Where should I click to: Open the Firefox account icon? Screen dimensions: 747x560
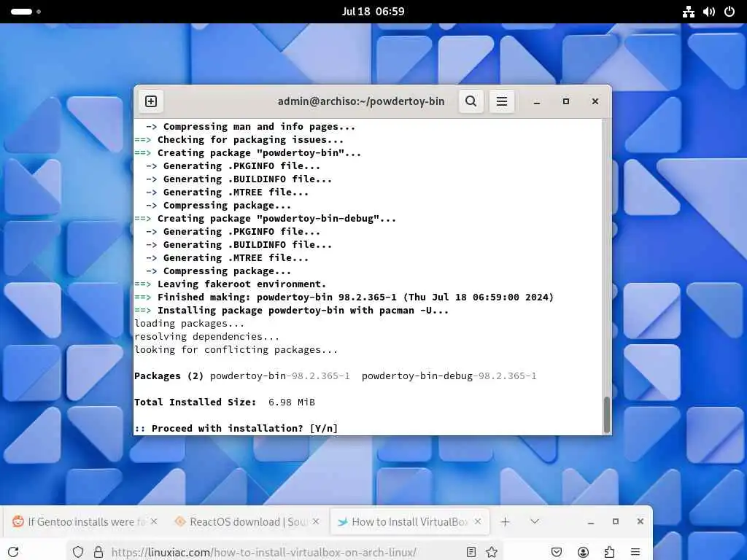[x=583, y=552]
